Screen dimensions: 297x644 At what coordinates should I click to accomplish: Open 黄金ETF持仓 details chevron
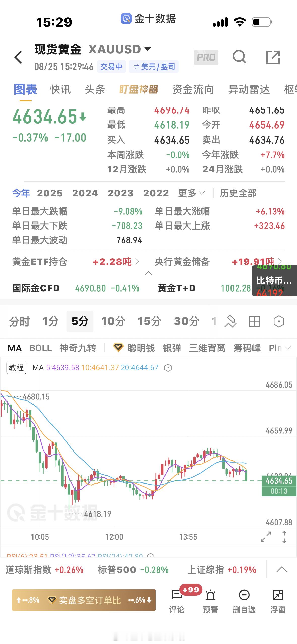point(137,261)
